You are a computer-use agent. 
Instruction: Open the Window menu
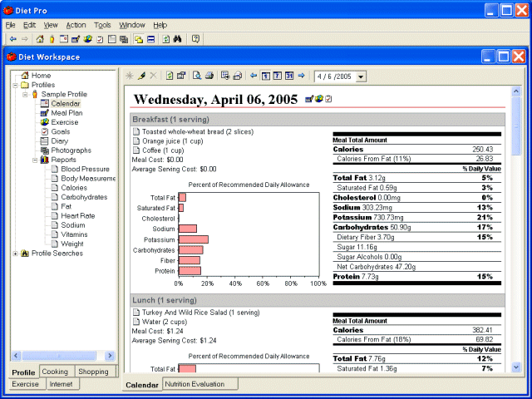pyautogui.click(x=132, y=25)
